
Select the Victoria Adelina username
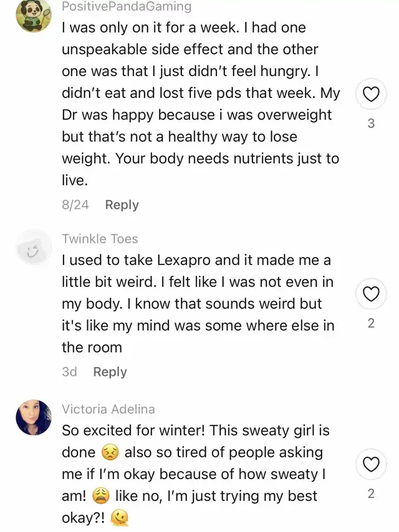pyautogui.click(x=108, y=409)
